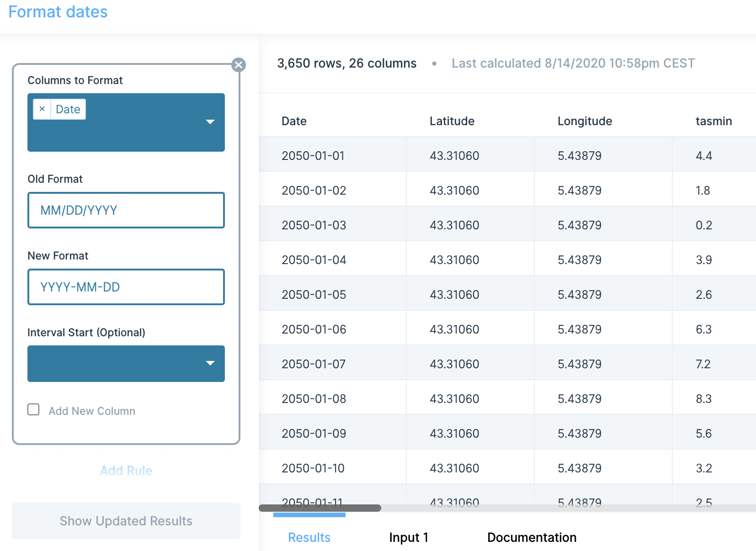
Task: Click the Add New Column label
Action: [x=92, y=411]
